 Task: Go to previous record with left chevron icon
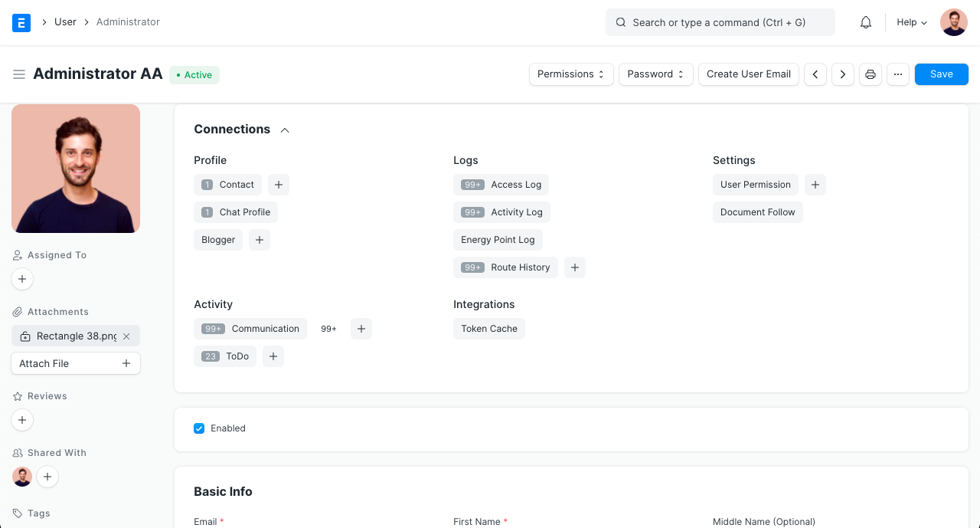[815, 74]
